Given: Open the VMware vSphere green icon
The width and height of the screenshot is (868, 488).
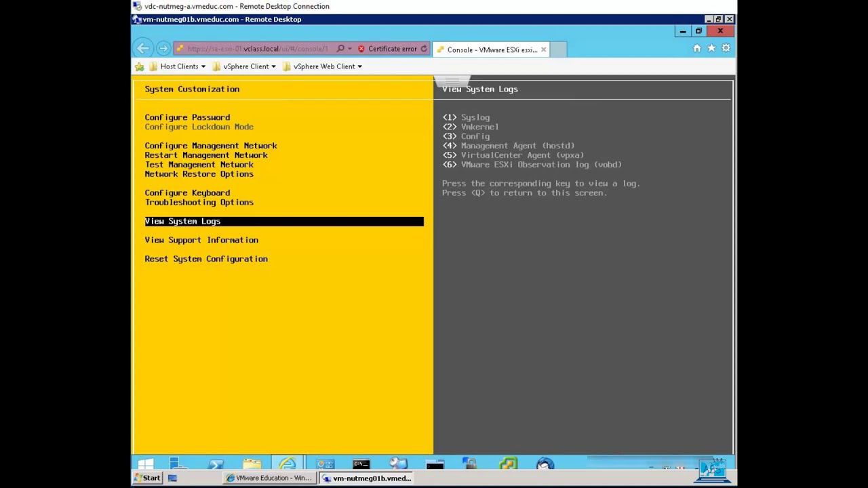Looking at the screenshot, I should [508, 464].
